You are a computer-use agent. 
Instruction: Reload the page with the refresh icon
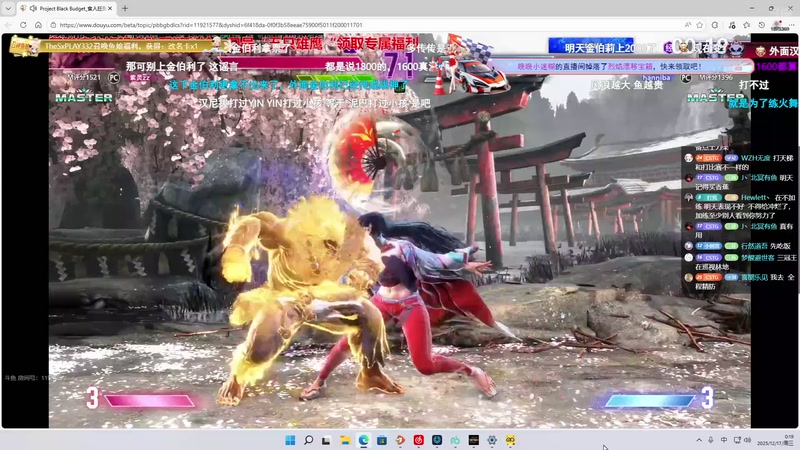[23, 24]
